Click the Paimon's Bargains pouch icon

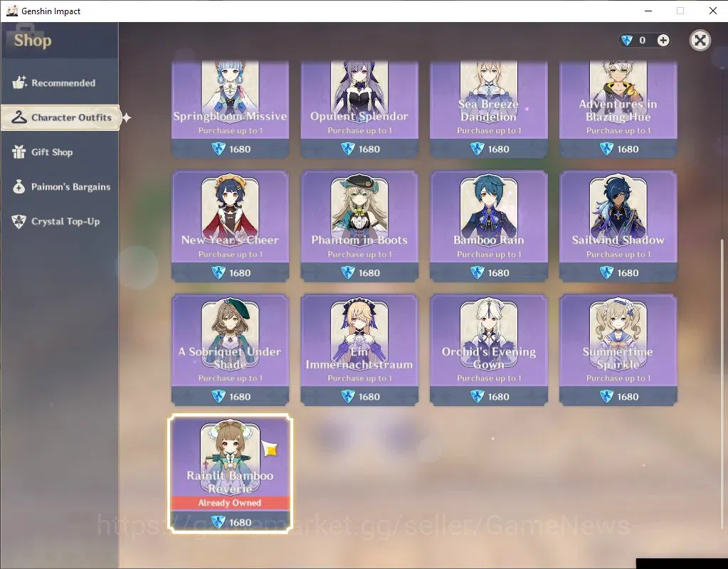[19, 186]
